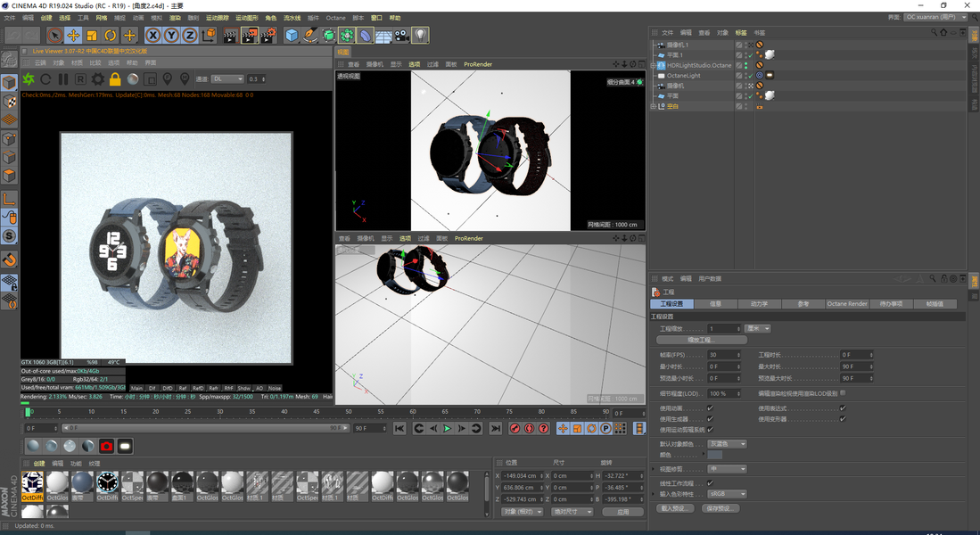Toggle 使用表达式 checkbox
The image size is (980, 535).
(x=843, y=408)
